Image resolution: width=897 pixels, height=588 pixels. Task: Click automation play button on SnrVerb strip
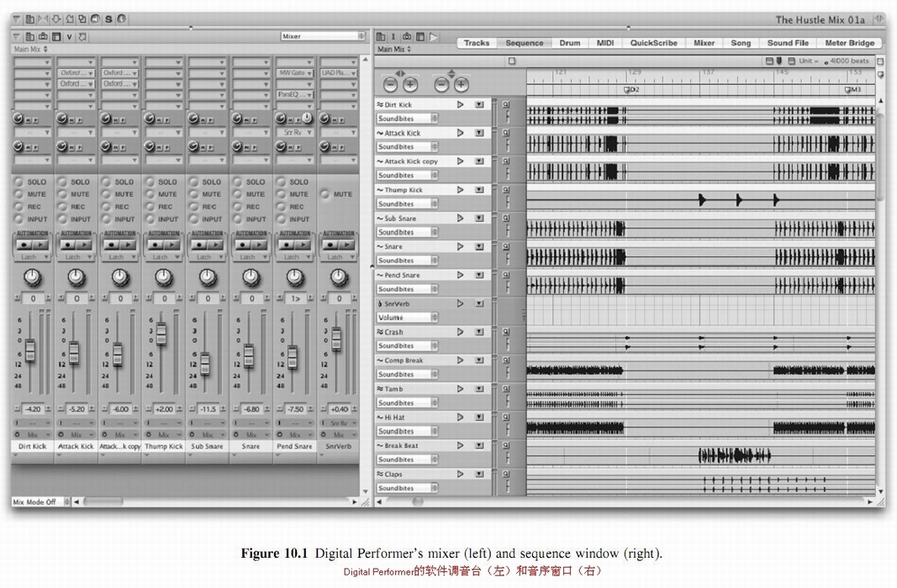(x=346, y=245)
